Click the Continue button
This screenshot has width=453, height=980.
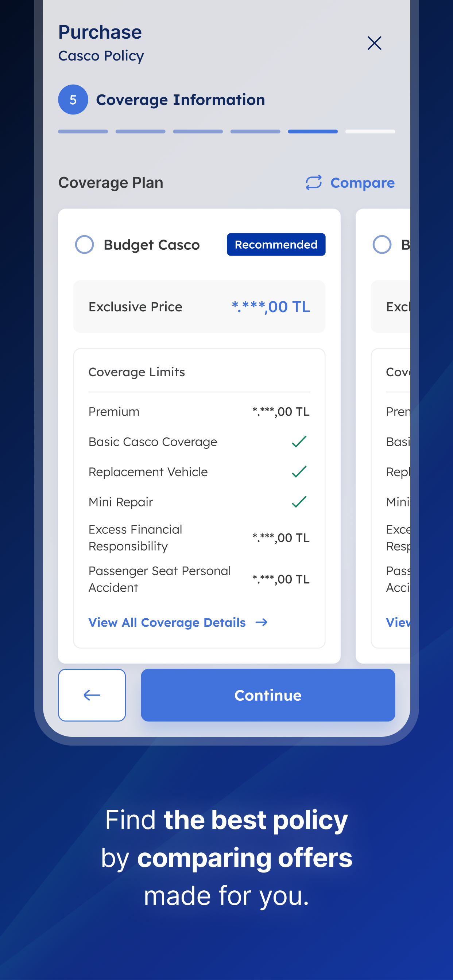[268, 695]
